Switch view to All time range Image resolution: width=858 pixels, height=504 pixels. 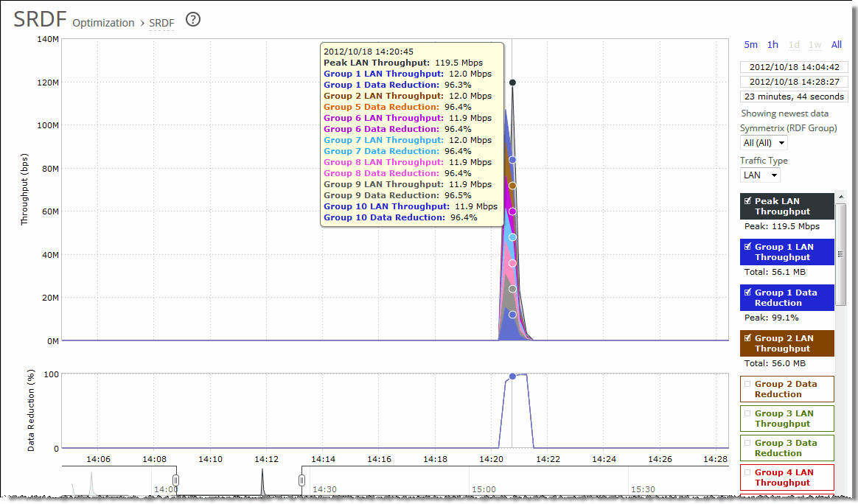(836, 44)
